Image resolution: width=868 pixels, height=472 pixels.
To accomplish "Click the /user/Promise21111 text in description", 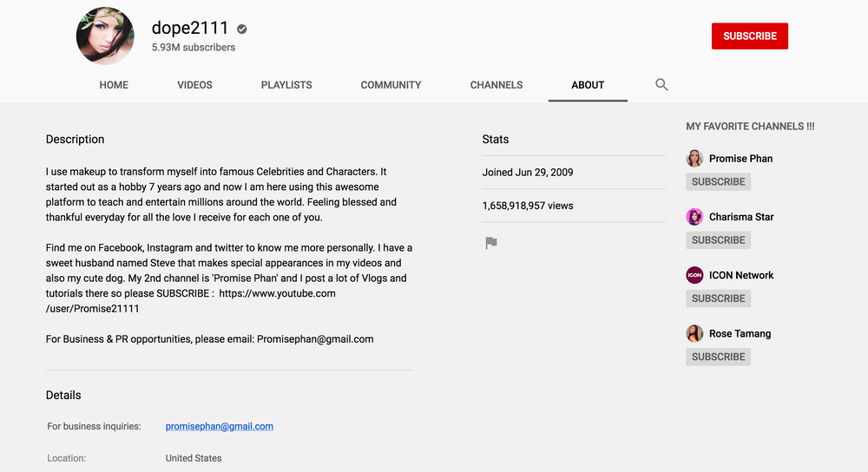I will 93,309.
